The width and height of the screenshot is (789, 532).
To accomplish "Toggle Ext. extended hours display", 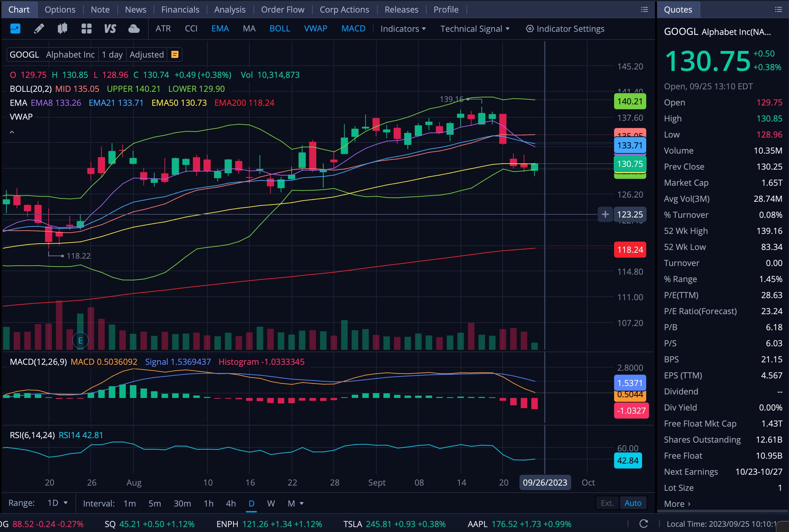I will tap(607, 503).
